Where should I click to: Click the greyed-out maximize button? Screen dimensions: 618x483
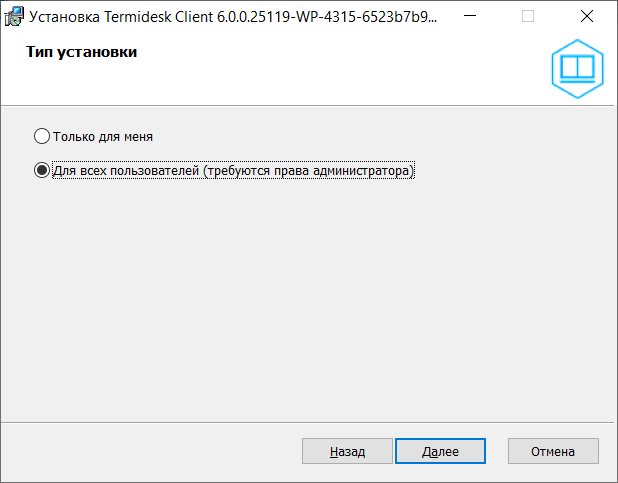point(528,17)
